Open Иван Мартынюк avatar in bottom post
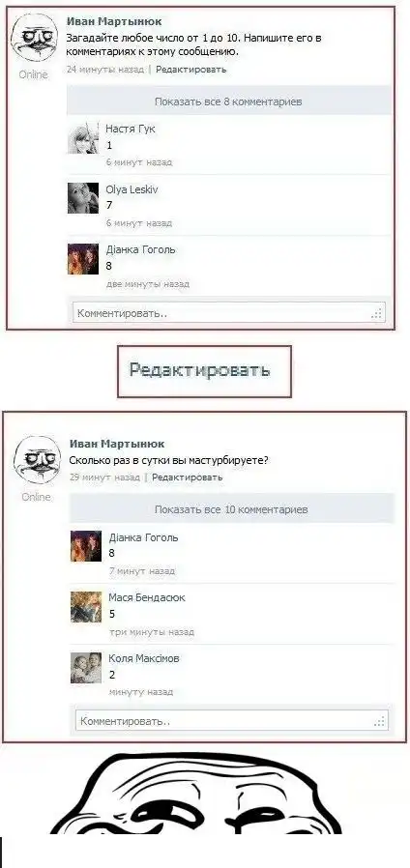The width and height of the screenshot is (410, 868). tap(37, 460)
